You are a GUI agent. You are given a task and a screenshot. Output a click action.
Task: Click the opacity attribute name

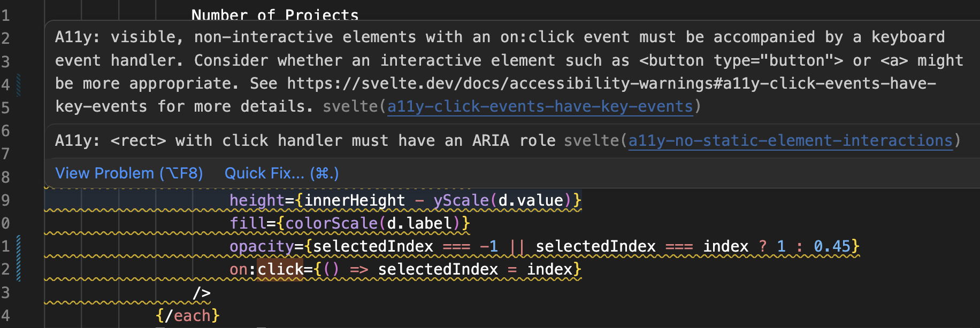coord(262,246)
